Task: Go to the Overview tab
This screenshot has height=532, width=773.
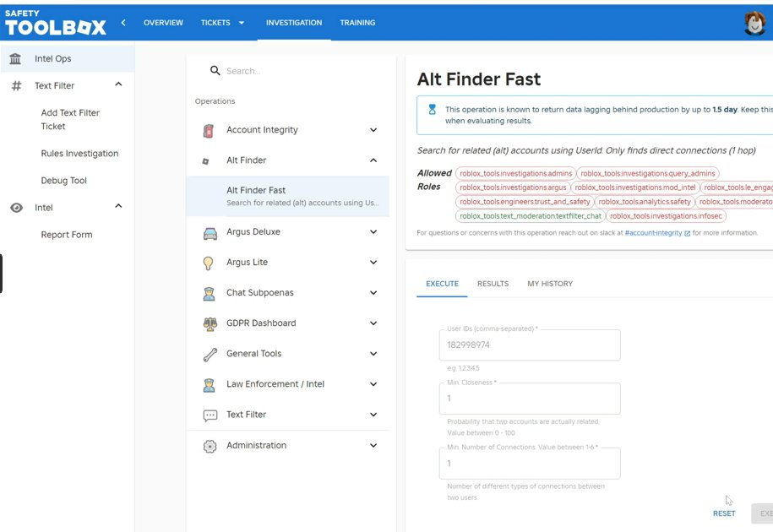Action: (x=163, y=23)
